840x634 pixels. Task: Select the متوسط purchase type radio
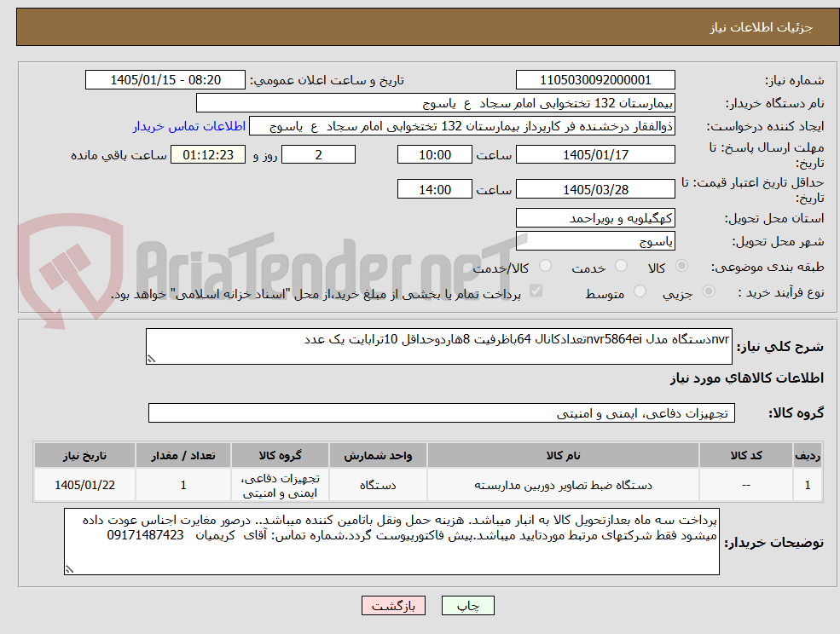click(640, 291)
